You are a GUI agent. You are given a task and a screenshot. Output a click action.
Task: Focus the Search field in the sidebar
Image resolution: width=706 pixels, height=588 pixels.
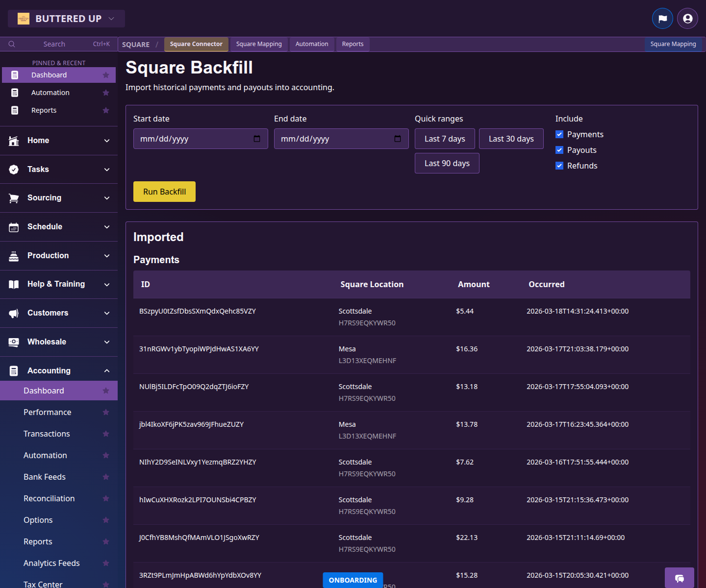click(54, 44)
